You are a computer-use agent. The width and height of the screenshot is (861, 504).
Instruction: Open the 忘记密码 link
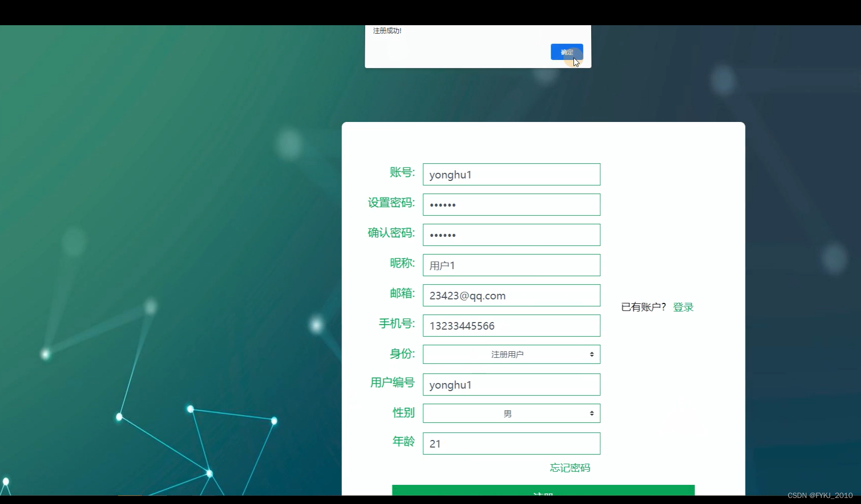pyautogui.click(x=570, y=468)
